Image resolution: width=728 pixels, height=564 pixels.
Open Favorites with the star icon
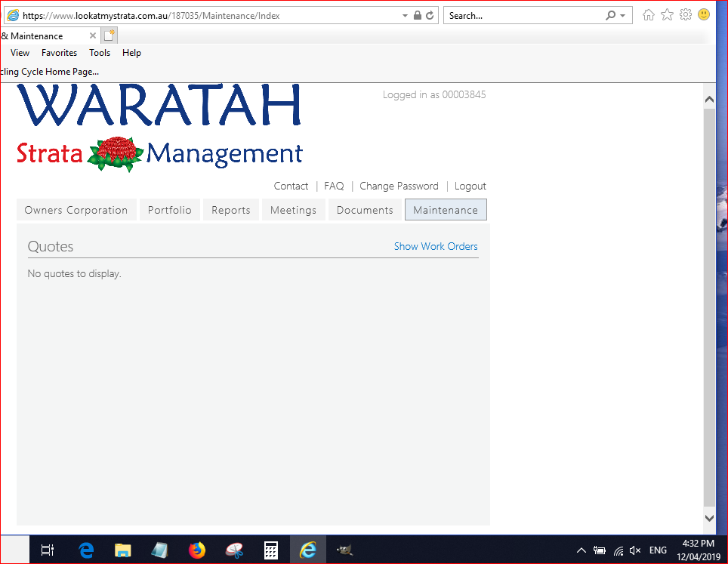[x=667, y=15]
